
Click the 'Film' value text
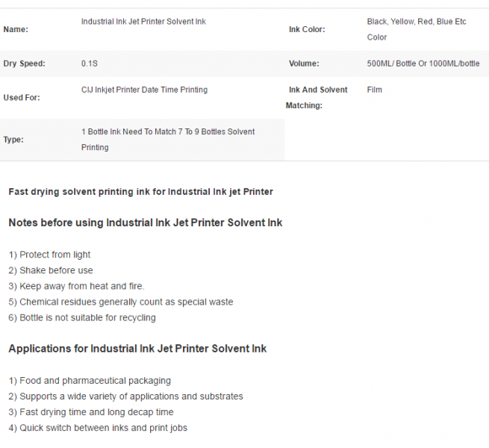point(374,90)
